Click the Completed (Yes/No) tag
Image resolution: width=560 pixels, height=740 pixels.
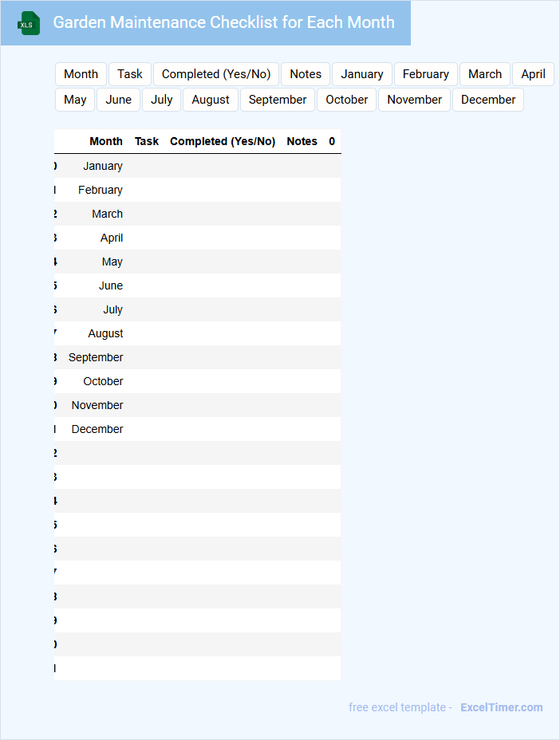pyautogui.click(x=216, y=74)
